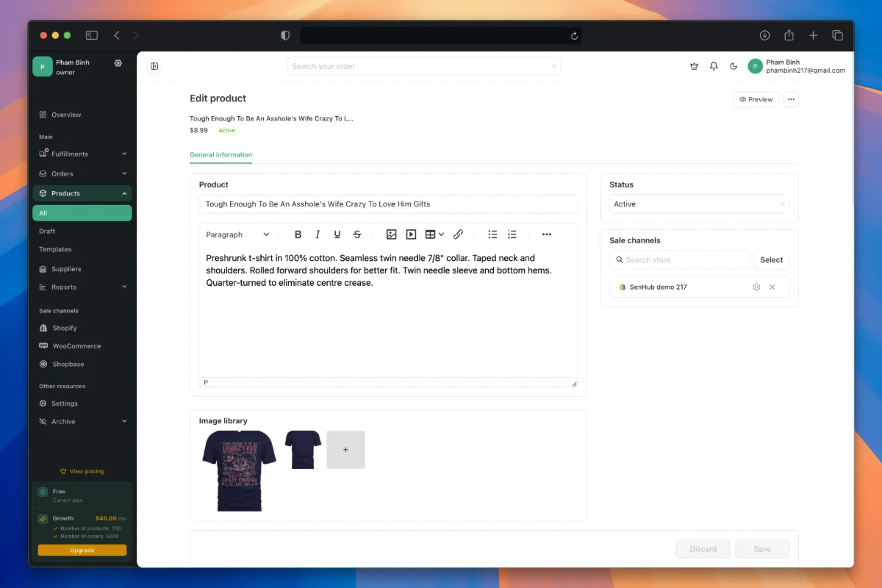Open notifications via the bell icon
The width and height of the screenshot is (882, 588).
click(713, 65)
